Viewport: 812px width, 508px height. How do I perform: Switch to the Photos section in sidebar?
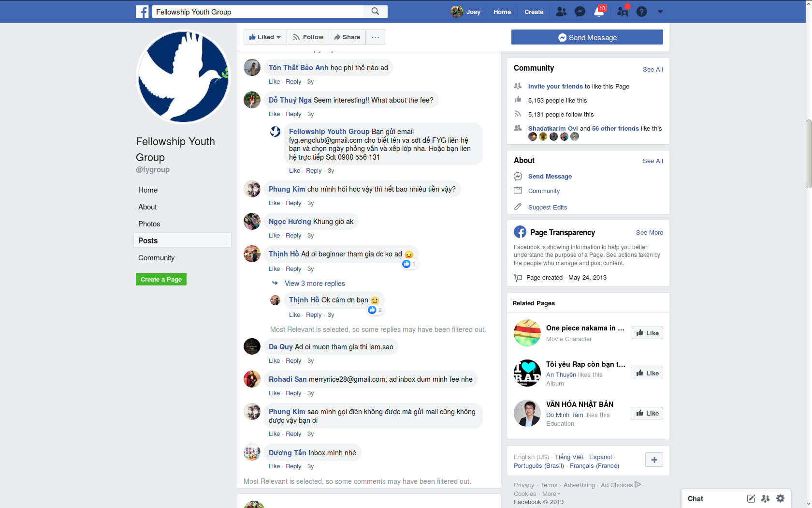[149, 224]
